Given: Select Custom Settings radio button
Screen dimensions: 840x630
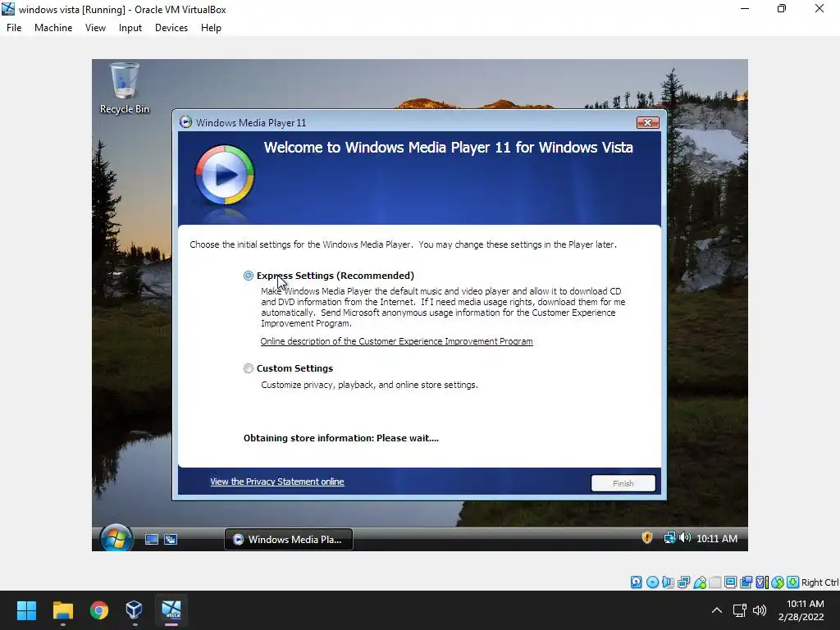Looking at the screenshot, I should (x=248, y=368).
